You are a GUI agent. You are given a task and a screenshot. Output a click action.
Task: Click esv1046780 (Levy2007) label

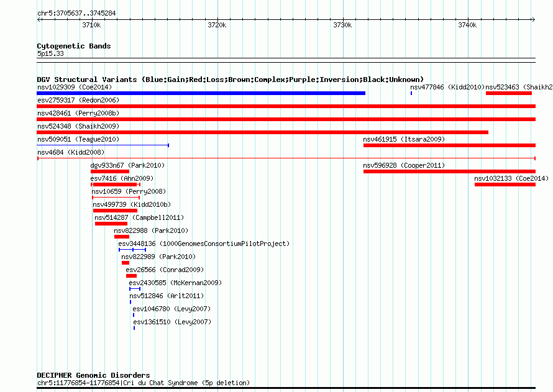pyautogui.click(x=171, y=309)
